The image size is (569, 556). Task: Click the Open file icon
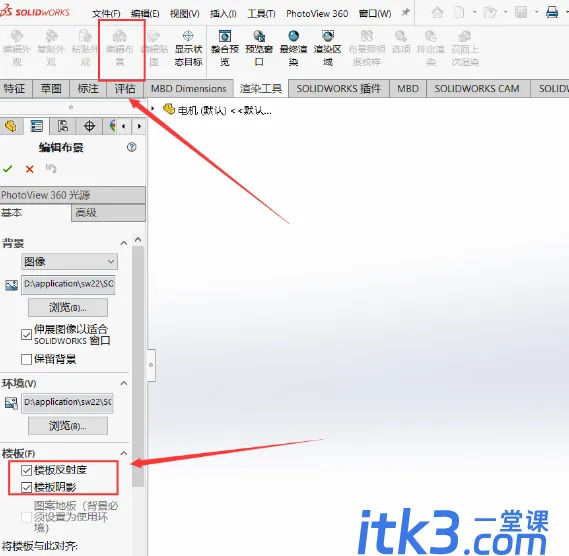(490, 13)
